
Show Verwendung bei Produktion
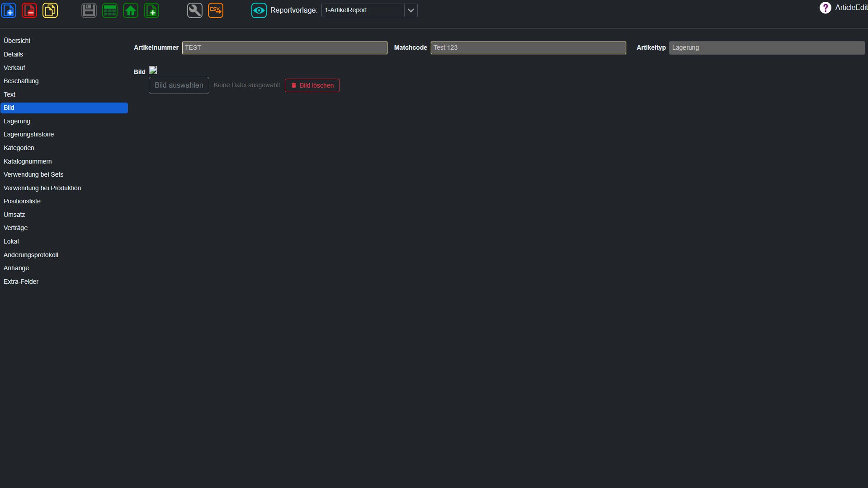(64, 188)
